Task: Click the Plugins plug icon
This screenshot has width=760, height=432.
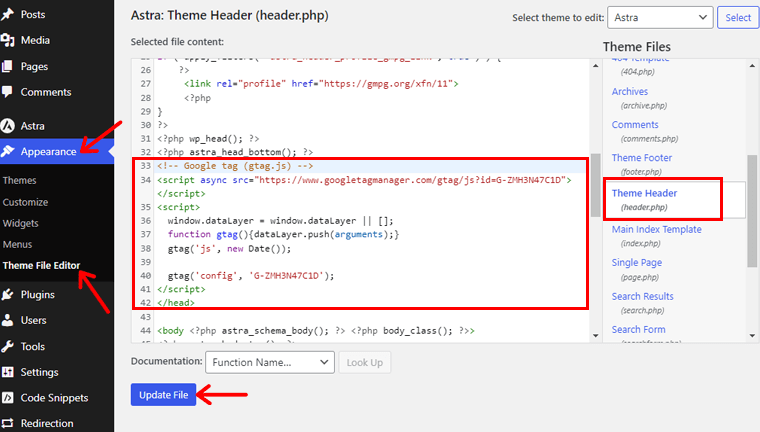Action: pyautogui.click(x=8, y=294)
